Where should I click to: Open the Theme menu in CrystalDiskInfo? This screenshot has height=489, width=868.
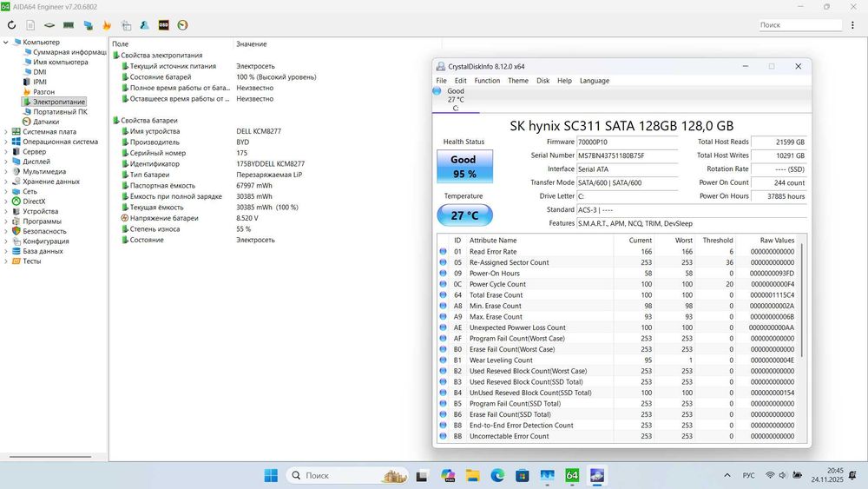coord(518,80)
